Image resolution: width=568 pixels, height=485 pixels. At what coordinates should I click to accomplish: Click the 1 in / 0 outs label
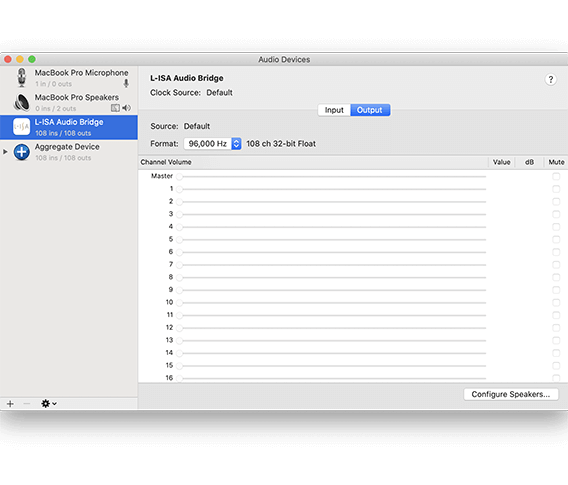54,84
